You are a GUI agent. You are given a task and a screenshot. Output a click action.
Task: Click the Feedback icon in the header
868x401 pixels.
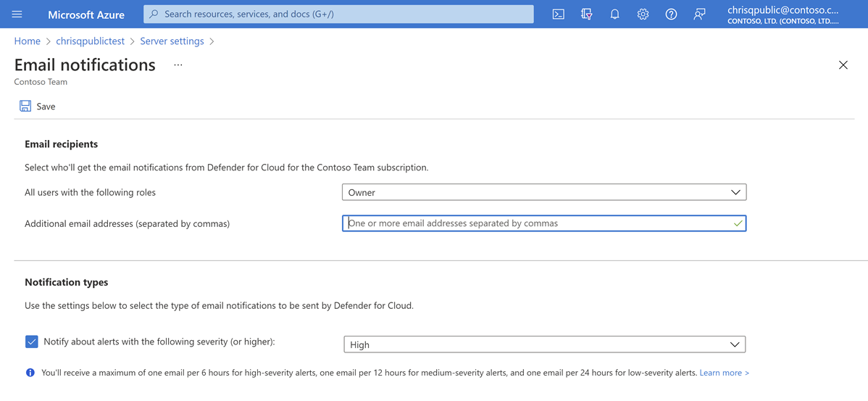pos(699,14)
